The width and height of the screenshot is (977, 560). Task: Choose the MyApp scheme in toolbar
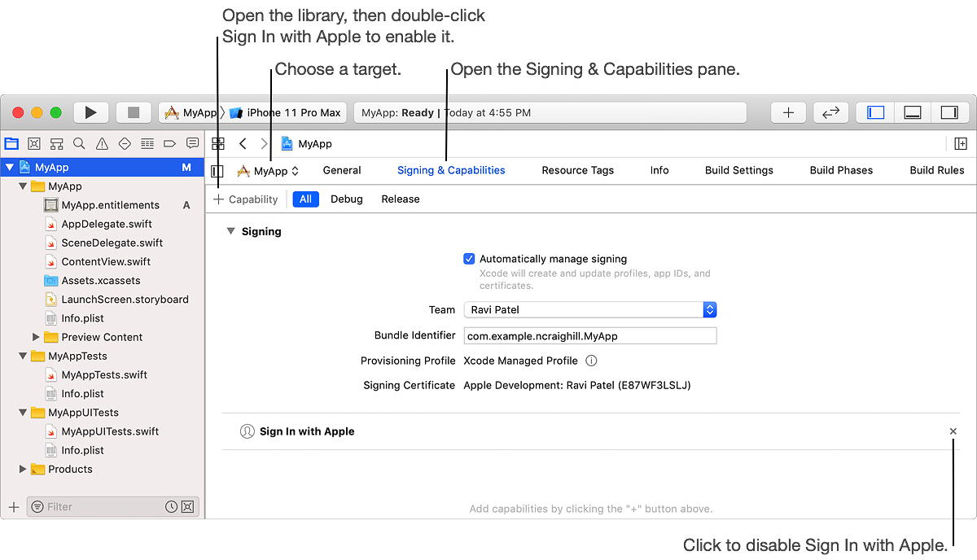pos(191,112)
